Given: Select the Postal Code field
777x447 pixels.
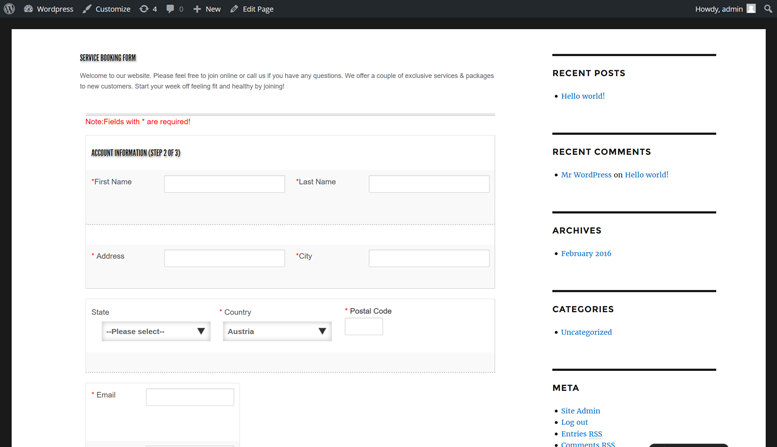Looking at the screenshot, I should pos(364,327).
